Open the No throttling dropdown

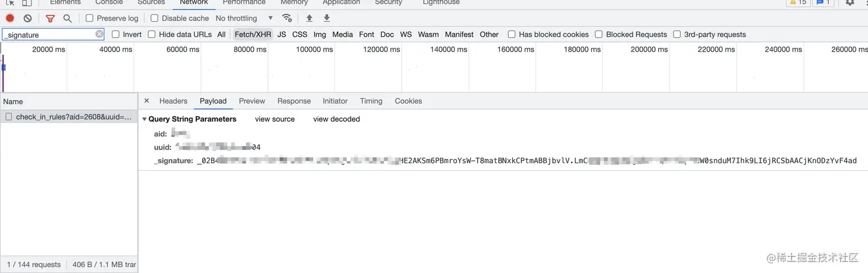[244, 18]
